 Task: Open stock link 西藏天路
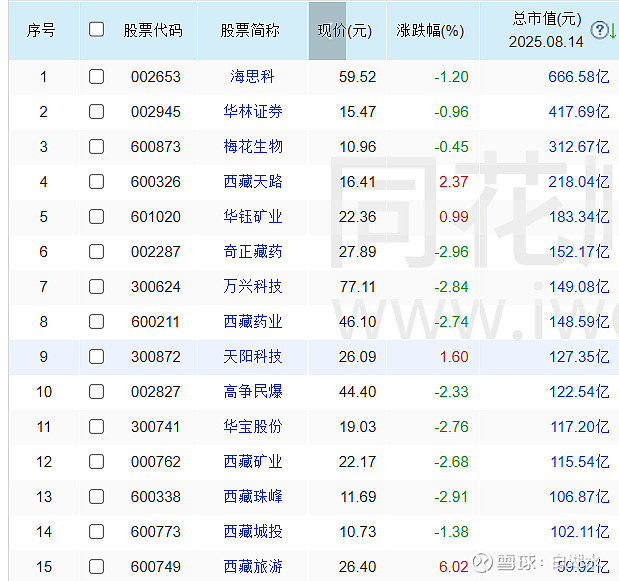click(x=253, y=182)
